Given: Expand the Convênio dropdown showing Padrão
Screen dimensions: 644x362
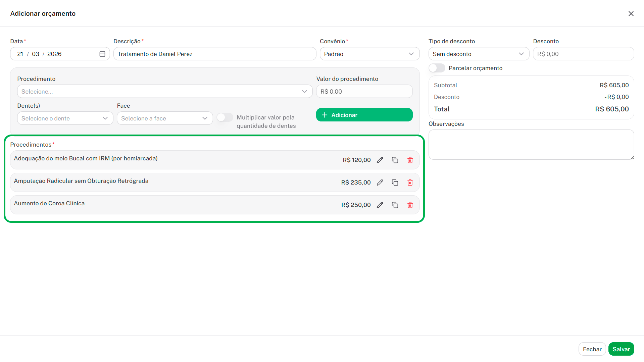Looking at the screenshot, I should pos(369,54).
